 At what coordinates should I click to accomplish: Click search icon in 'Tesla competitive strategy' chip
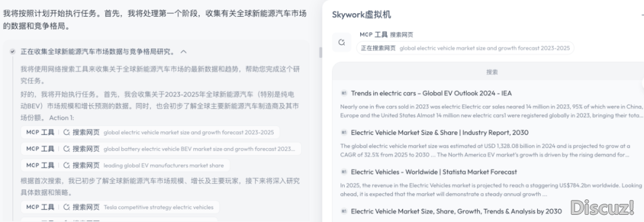(67, 207)
